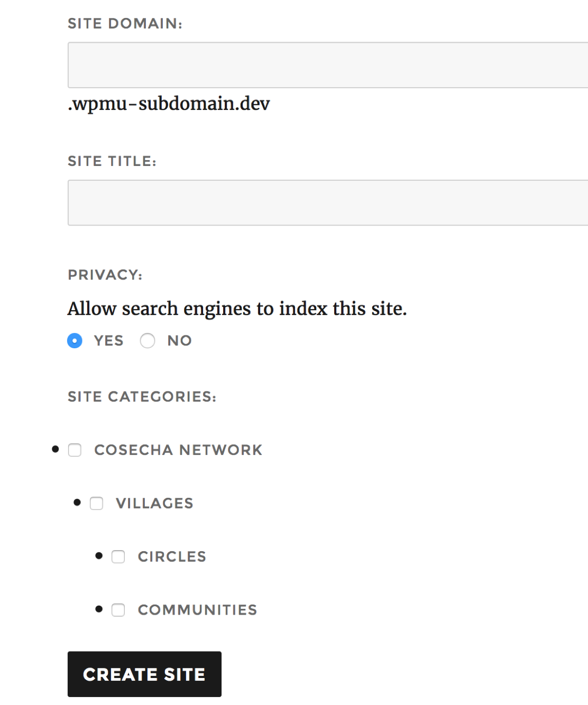The image size is (588, 705).
Task: Select the Yes privacy radio button
Action: pyautogui.click(x=75, y=341)
